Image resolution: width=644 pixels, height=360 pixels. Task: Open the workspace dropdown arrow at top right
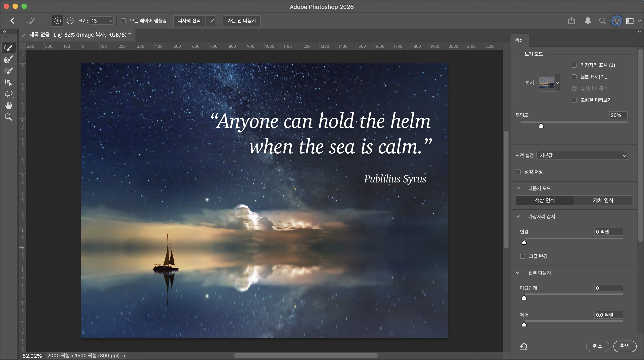pyautogui.click(x=640, y=21)
